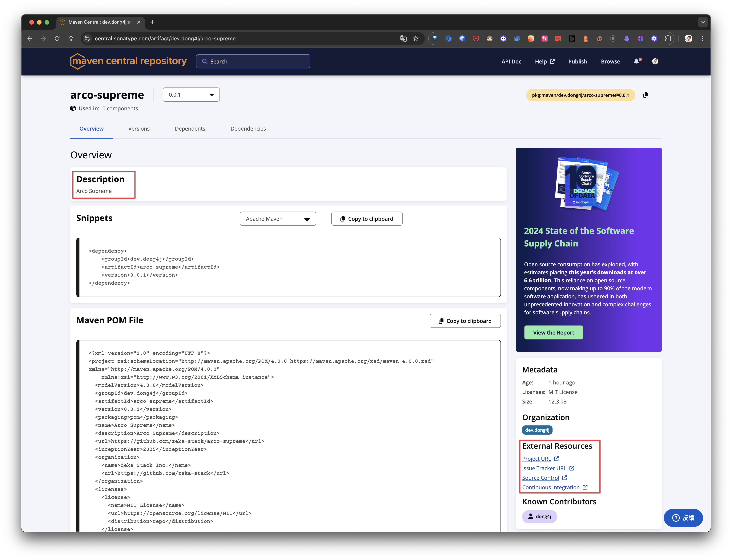Click the '0 components' text
This screenshot has height=560, width=732.
point(120,109)
